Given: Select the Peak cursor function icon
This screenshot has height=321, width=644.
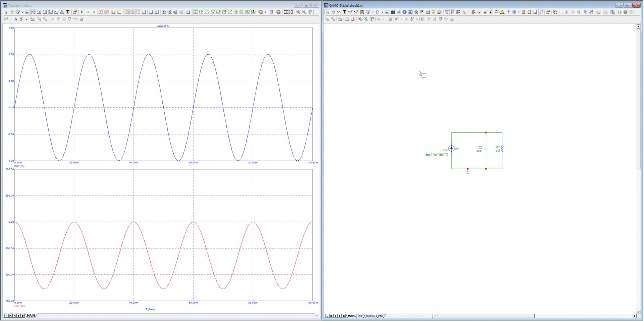Looking at the screenshot, I should [207, 12].
